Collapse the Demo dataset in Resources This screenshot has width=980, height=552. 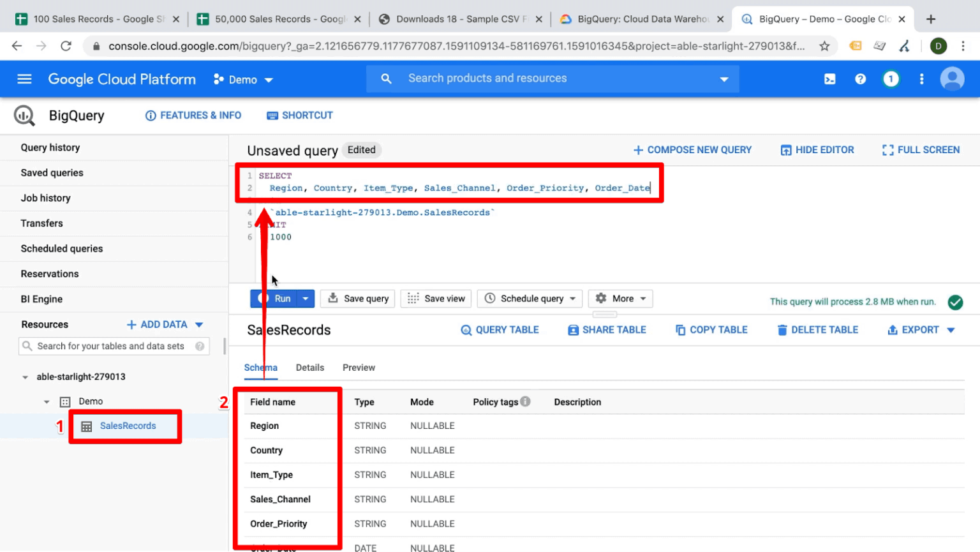click(45, 401)
